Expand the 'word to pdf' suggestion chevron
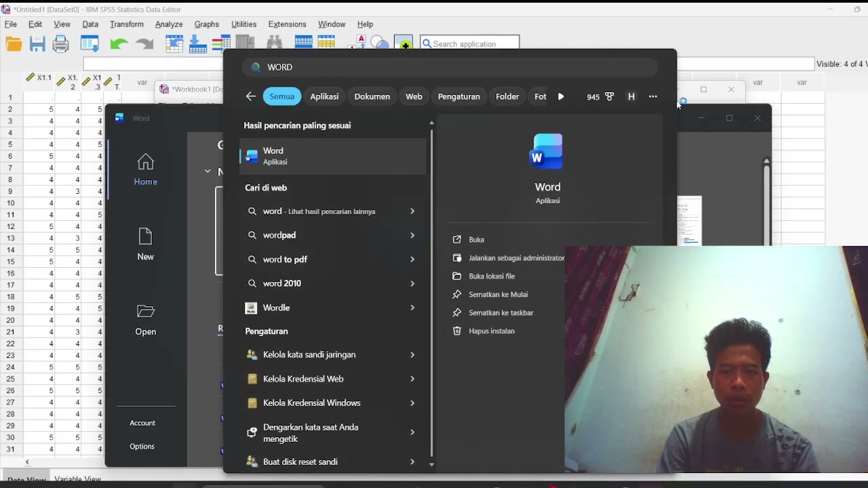 412,260
